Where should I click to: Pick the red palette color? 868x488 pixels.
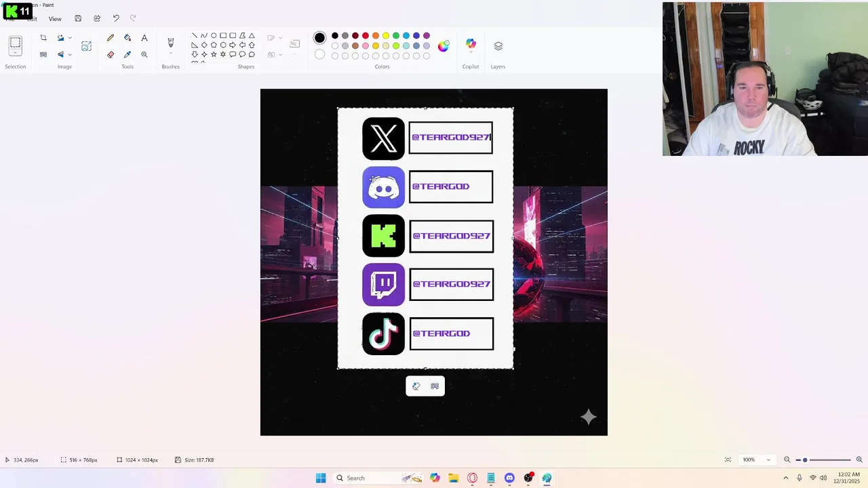click(x=366, y=36)
